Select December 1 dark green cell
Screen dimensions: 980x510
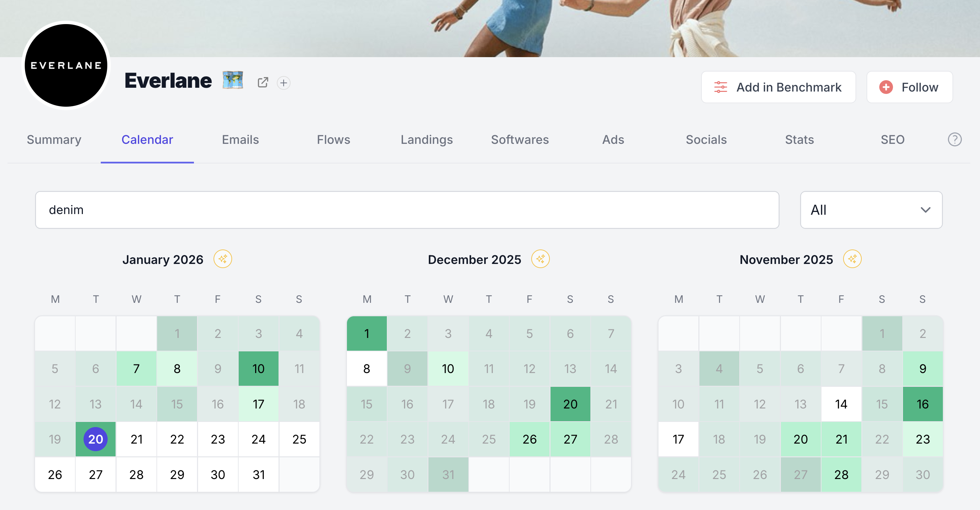pos(367,333)
